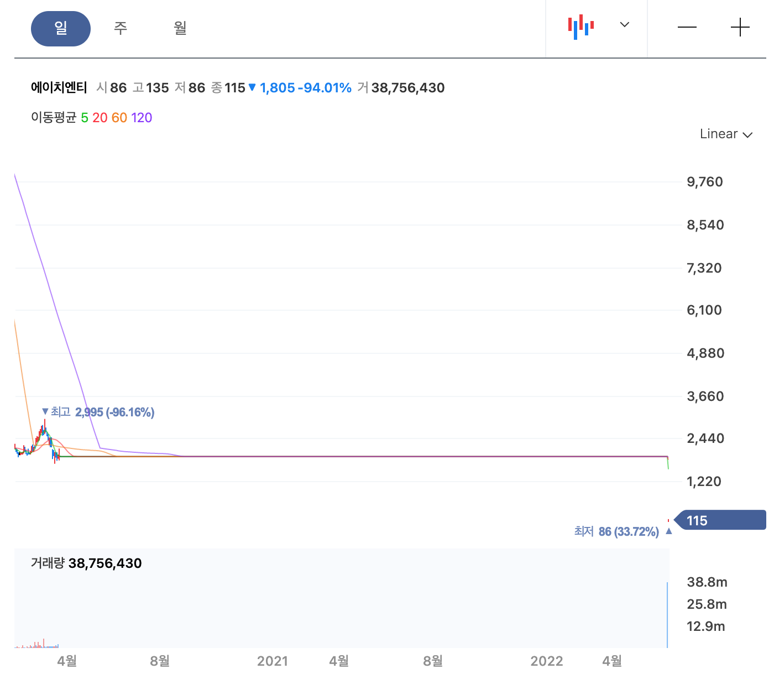Click the 60-day moving average label

[x=119, y=118]
